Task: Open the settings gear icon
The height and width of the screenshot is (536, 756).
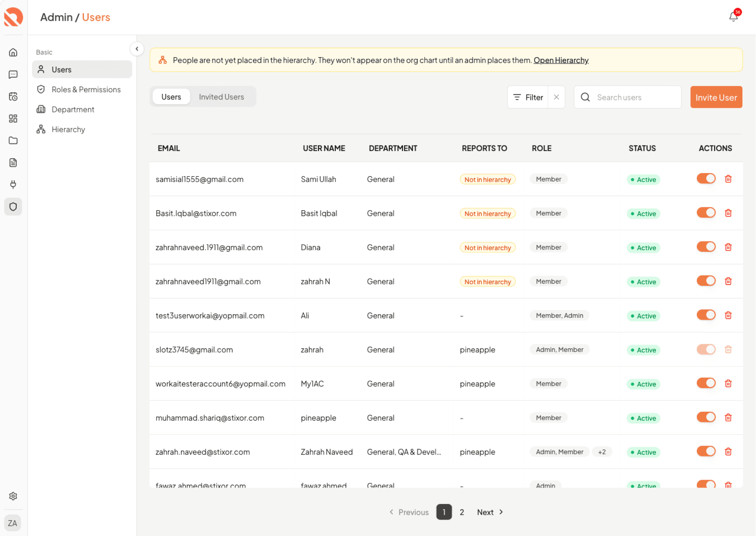Action: 13,496
